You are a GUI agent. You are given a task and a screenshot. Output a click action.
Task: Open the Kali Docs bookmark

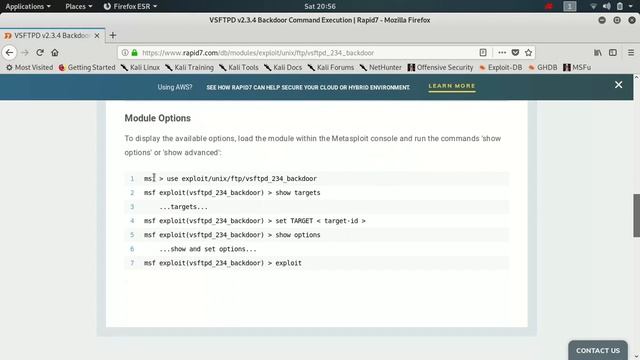(283, 67)
